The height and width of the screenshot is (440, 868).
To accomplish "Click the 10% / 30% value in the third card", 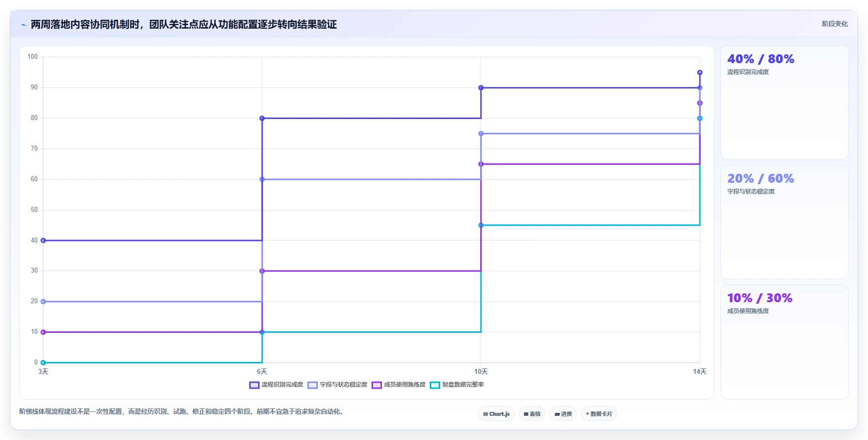I will (x=759, y=298).
